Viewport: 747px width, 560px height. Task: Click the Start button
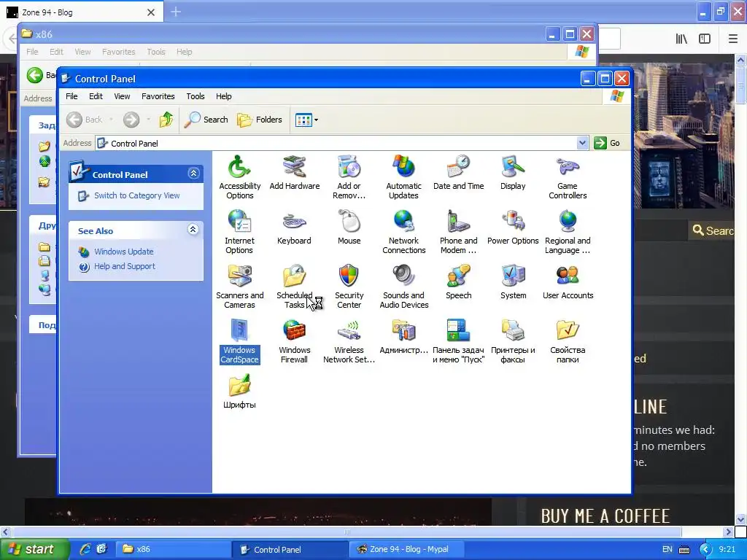(35, 549)
